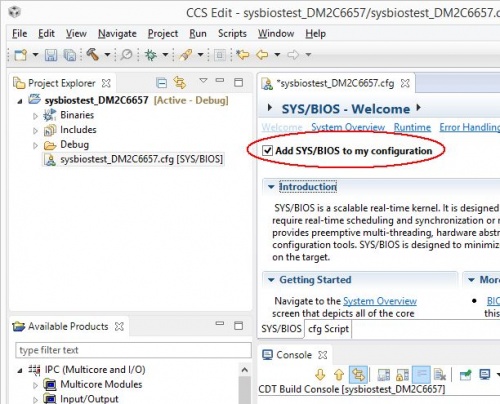Collapse the Introduction section
Screen dimensions: 500x404
tap(271, 187)
